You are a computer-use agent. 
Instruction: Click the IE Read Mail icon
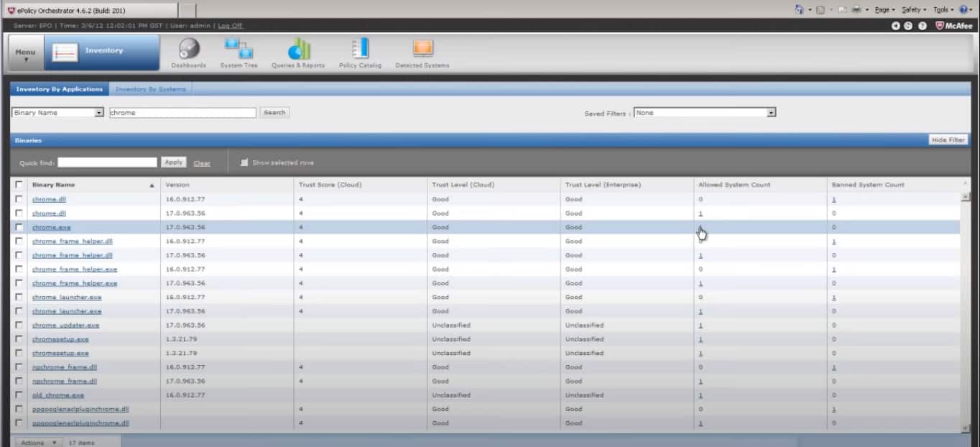842,9
